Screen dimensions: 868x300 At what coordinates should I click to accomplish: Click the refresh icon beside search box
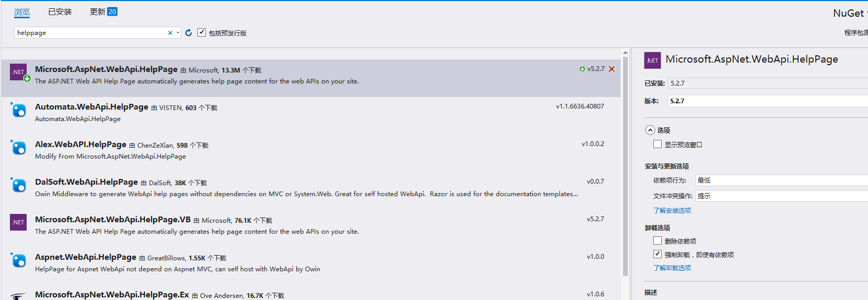click(189, 32)
